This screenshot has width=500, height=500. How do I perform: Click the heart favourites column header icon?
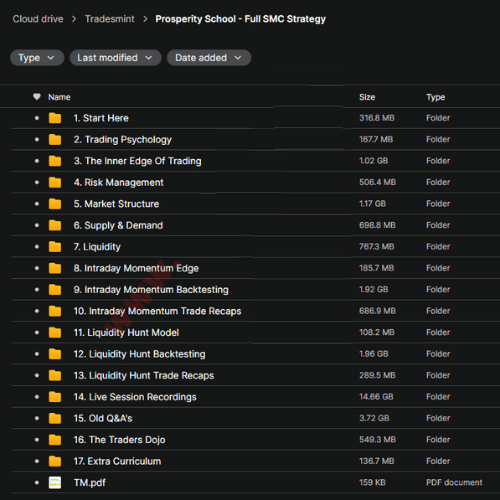point(37,97)
